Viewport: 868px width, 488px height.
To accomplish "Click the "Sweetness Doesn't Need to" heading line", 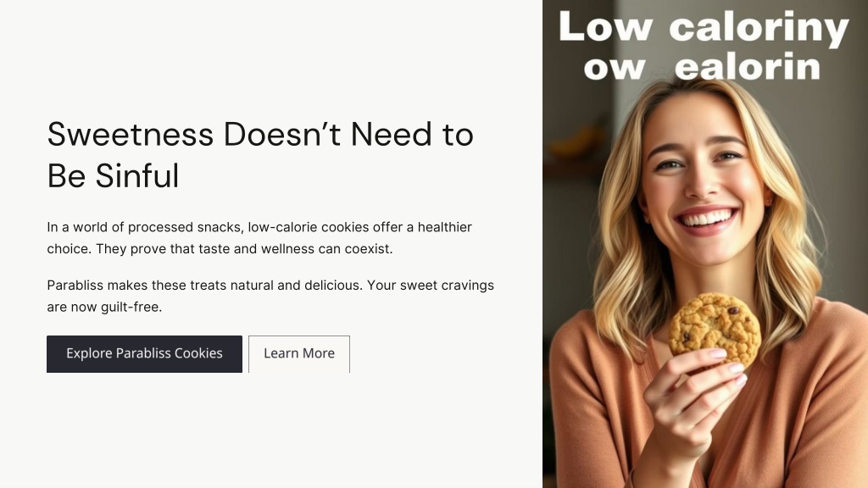I will point(260,135).
